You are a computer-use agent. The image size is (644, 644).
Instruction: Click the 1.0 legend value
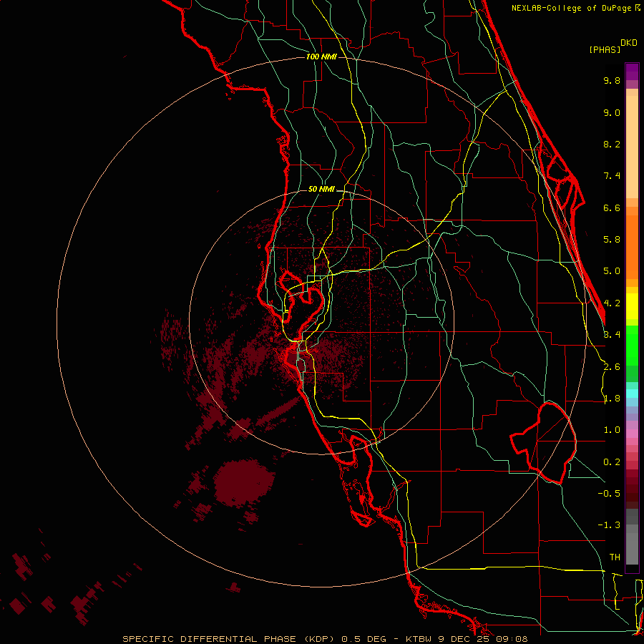(612, 431)
